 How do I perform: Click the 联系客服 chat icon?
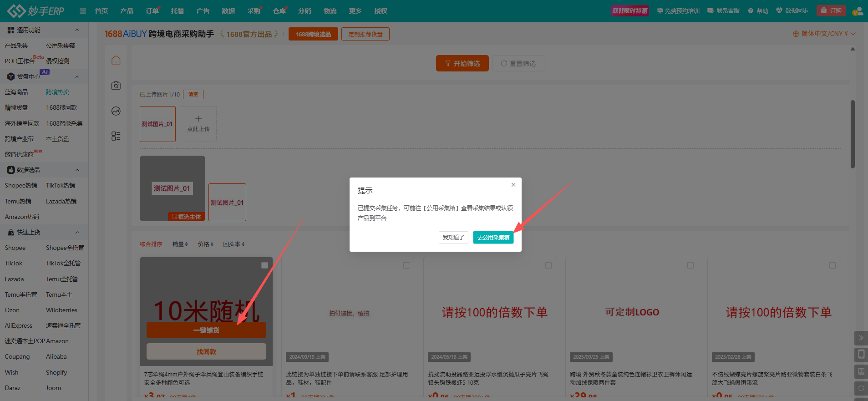point(710,11)
